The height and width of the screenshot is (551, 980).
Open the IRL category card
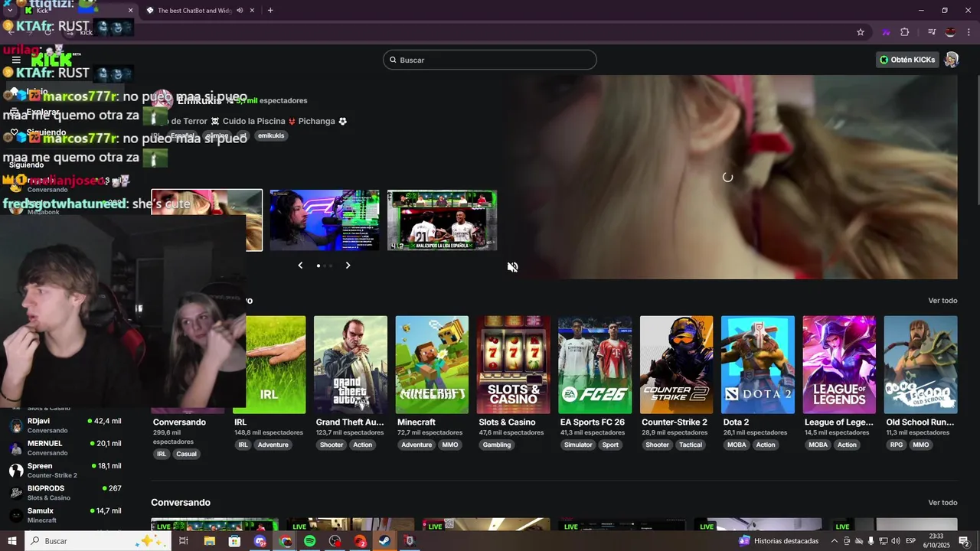point(269,365)
